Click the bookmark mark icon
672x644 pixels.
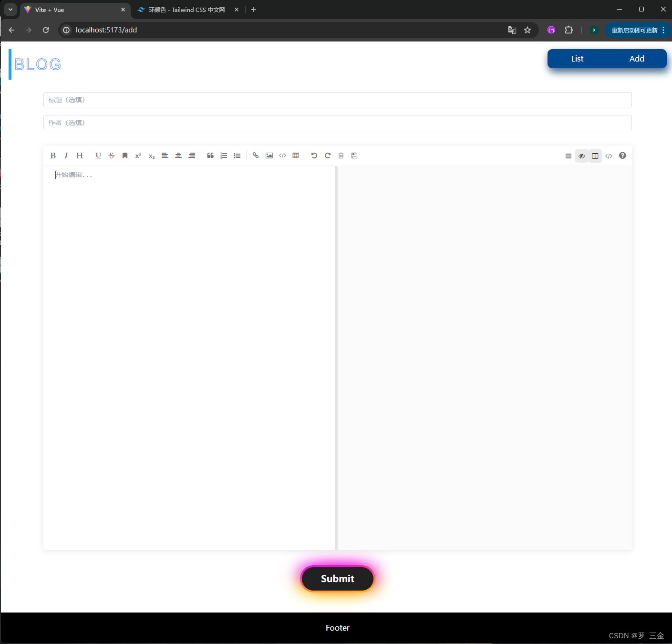click(125, 156)
